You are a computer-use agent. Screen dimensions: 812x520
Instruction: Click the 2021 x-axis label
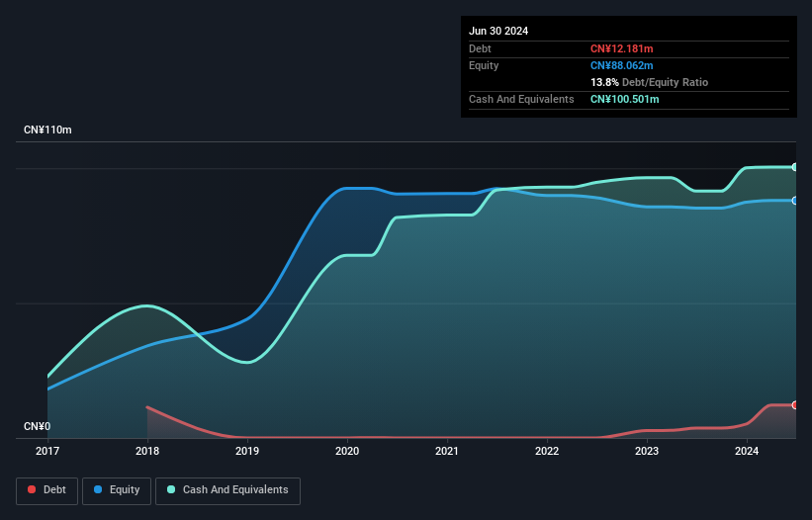point(447,451)
